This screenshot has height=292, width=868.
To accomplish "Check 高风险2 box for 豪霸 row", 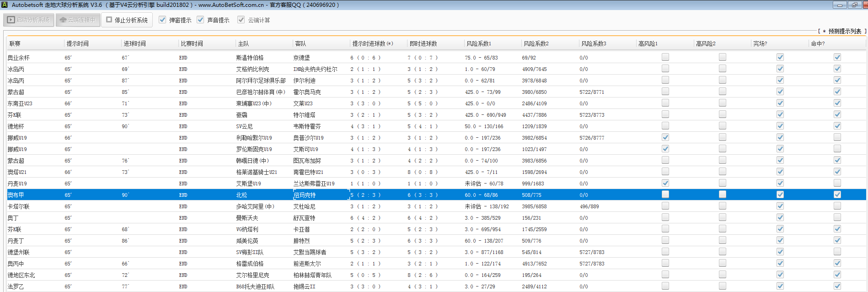I will click(723, 114).
